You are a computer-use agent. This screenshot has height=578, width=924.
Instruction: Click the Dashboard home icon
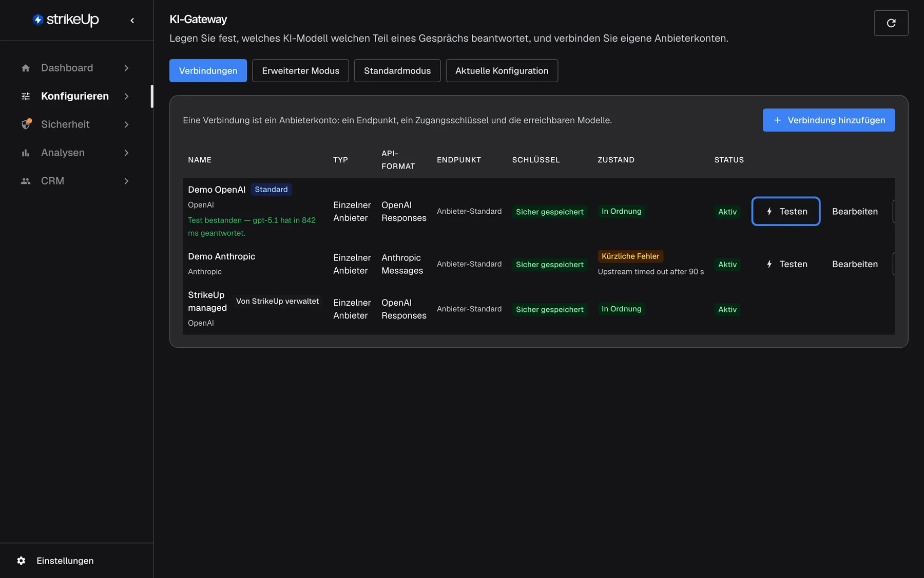[26, 68]
